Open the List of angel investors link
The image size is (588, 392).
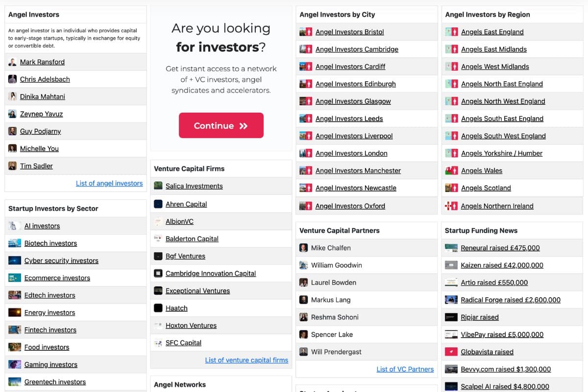(109, 183)
